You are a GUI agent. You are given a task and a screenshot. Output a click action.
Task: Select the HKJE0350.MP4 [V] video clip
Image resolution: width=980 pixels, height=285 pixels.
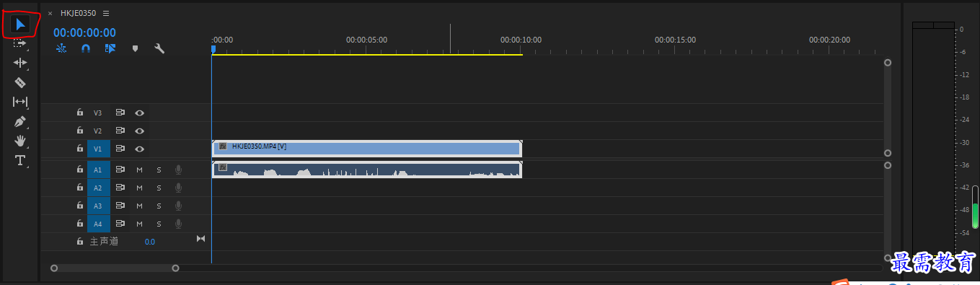pos(367,148)
